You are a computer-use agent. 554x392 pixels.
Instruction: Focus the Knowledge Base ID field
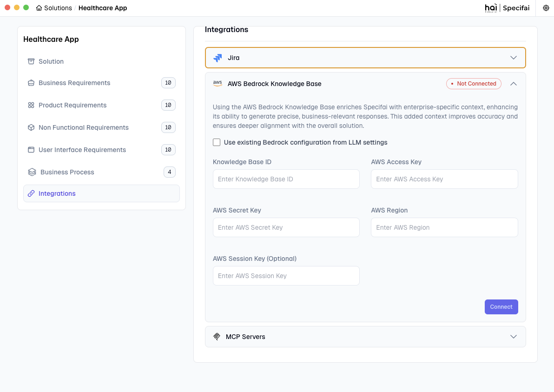point(286,179)
